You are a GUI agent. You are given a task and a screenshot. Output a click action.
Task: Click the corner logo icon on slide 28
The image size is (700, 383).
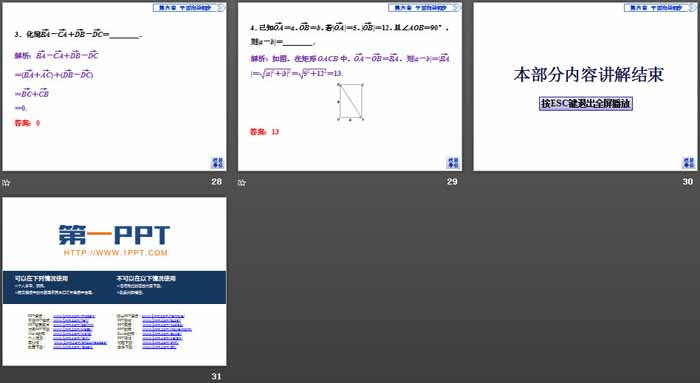[x=217, y=162]
